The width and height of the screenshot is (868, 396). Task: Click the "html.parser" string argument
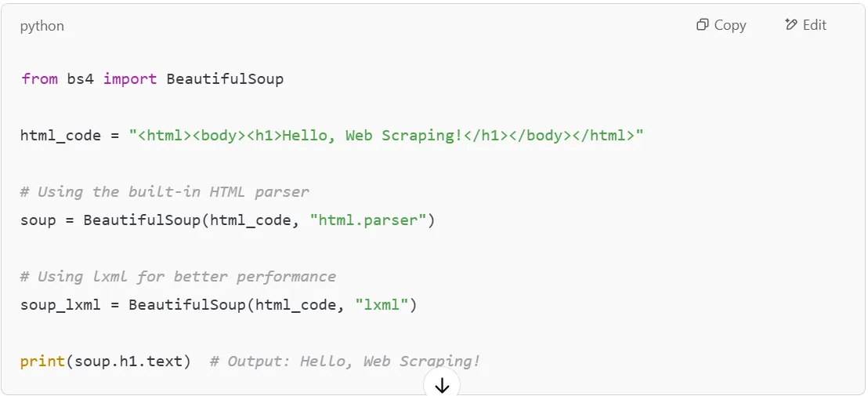click(367, 220)
